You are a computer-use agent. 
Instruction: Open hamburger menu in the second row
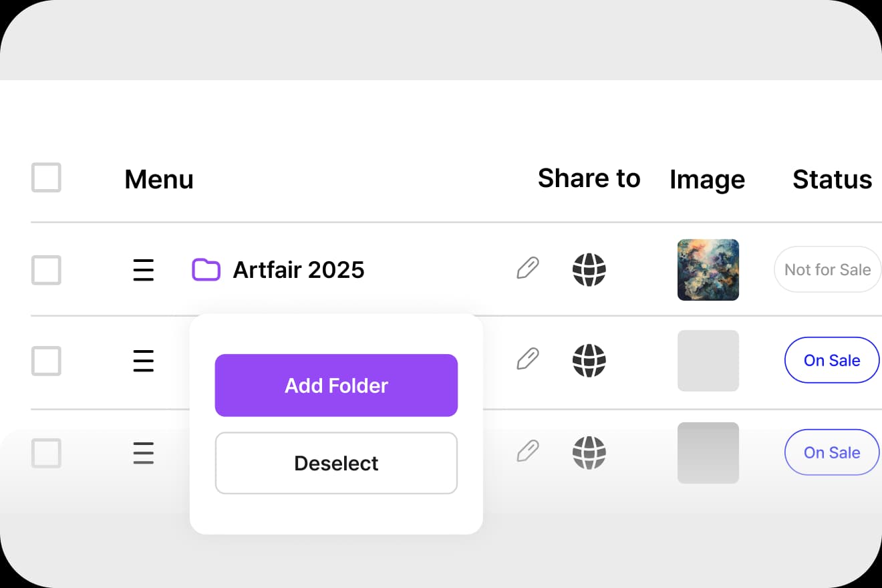pos(144,361)
